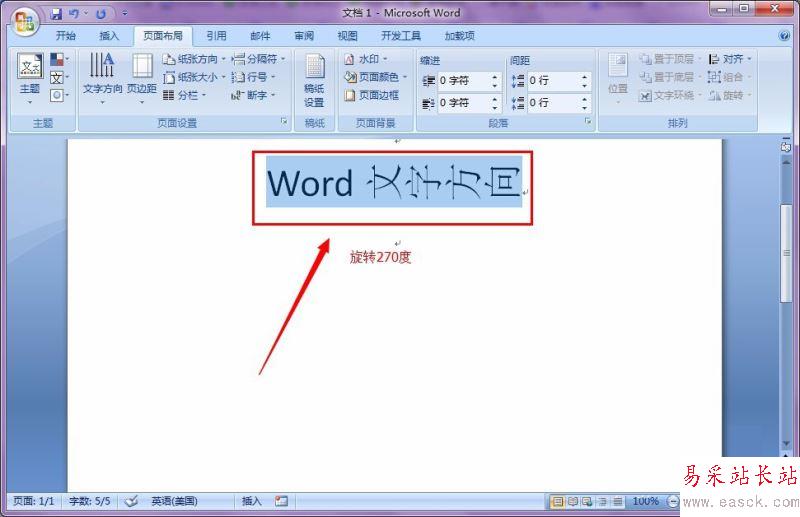
Task: Open the 视图 tab
Action: click(x=347, y=36)
